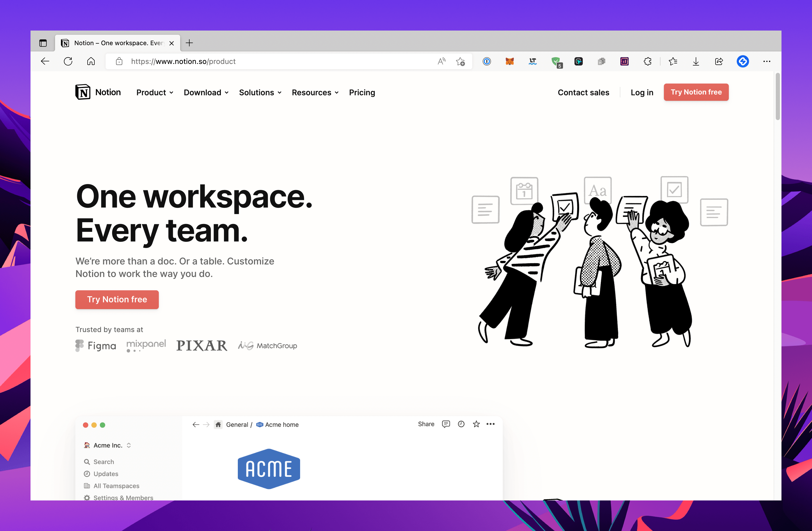Click the Try Notion free button
812x531 pixels.
[117, 299]
